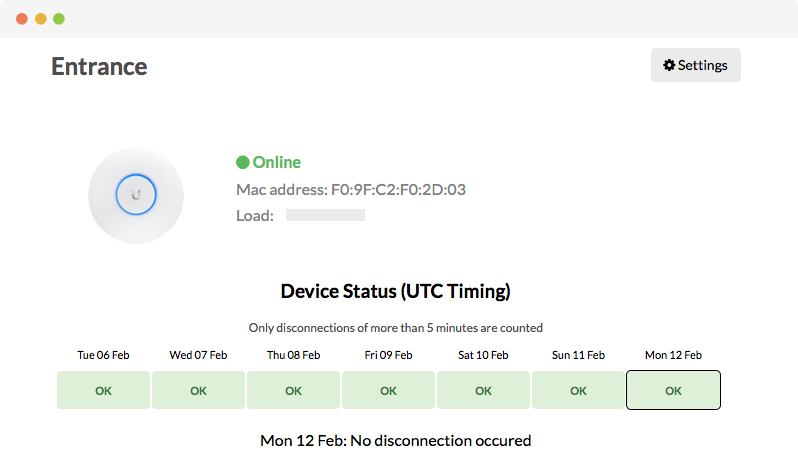This screenshot has width=798, height=474.
Task: Click the red window close dot
Action: pos(22,19)
